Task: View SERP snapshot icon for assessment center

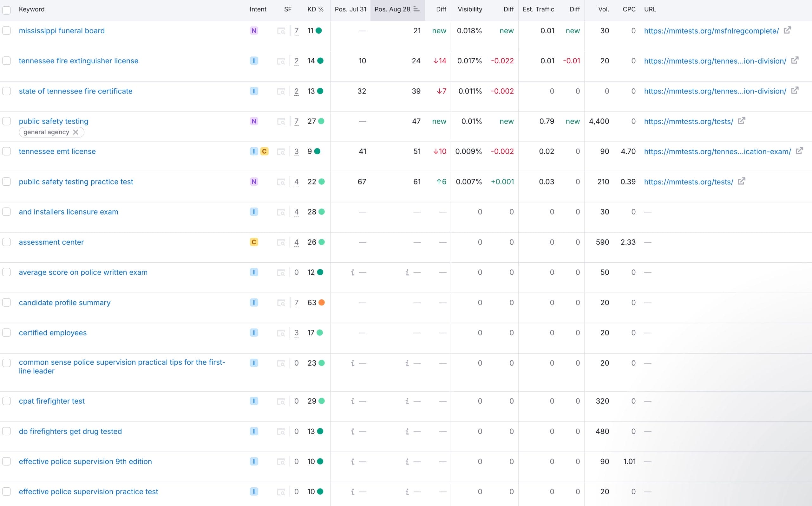Action: click(x=281, y=242)
